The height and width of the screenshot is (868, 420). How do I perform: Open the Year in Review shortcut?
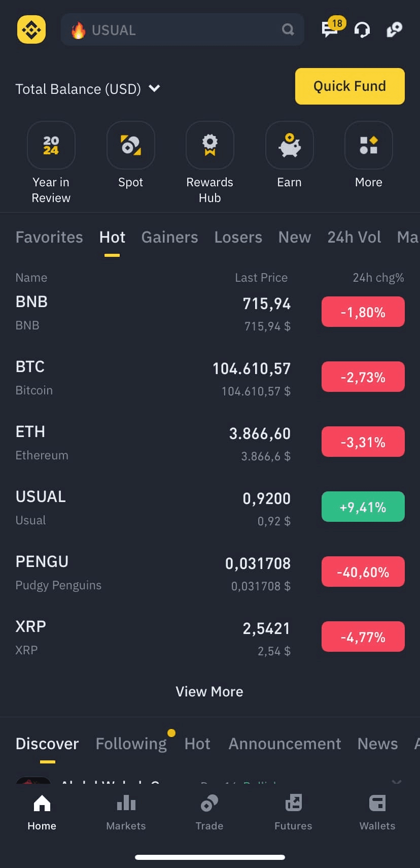[51, 146]
